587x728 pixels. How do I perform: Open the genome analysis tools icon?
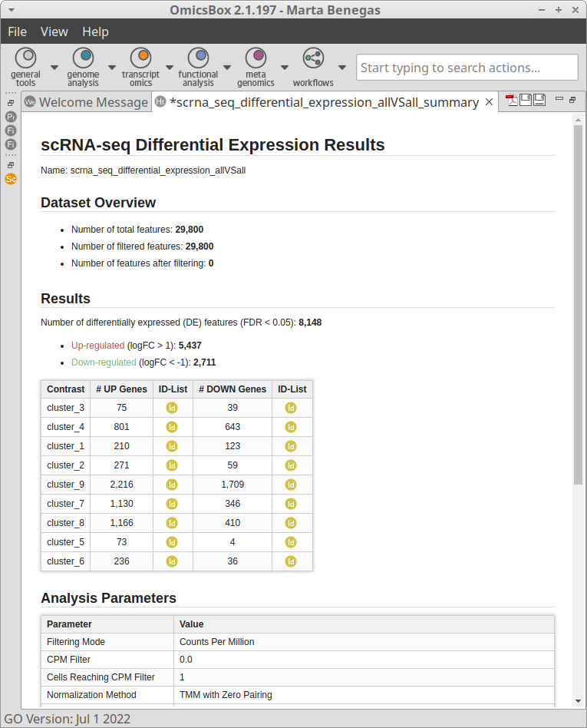point(83,58)
